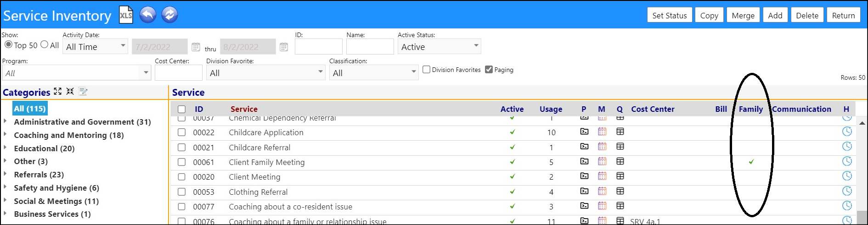Open P folder icon for Client Meeting
The height and width of the screenshot is (225, 868).
click(x=584, y=176)
